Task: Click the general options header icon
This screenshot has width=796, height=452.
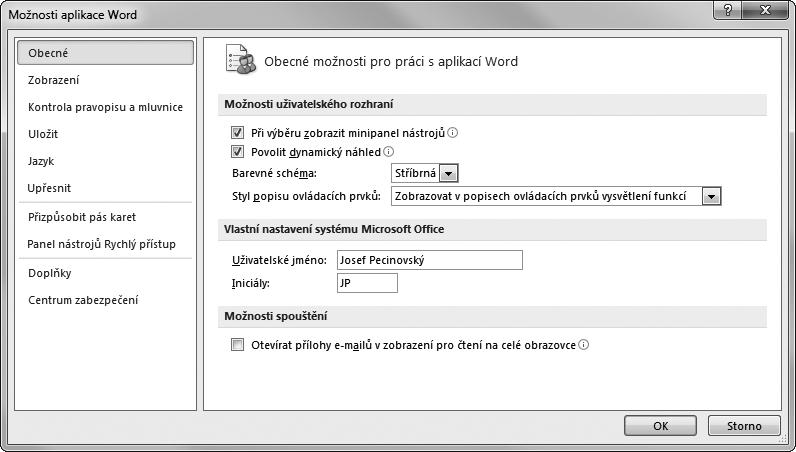Action: point(240,60)
